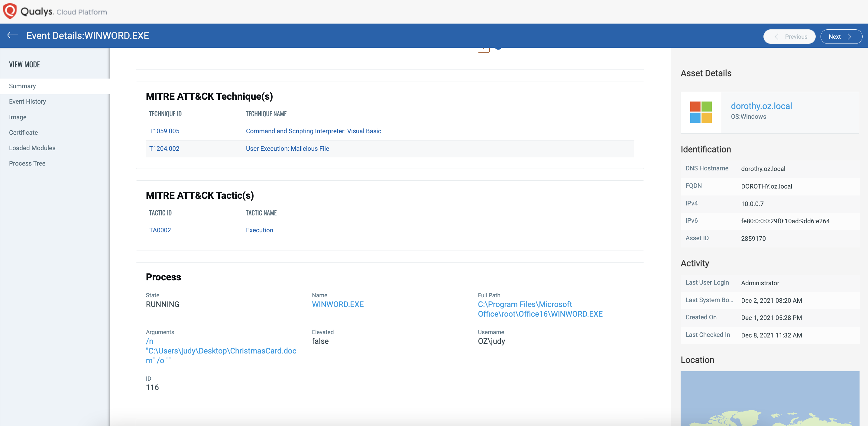Open the Process Tree view
The width and height of the screenshot is (868, 426).
(27, 163)
